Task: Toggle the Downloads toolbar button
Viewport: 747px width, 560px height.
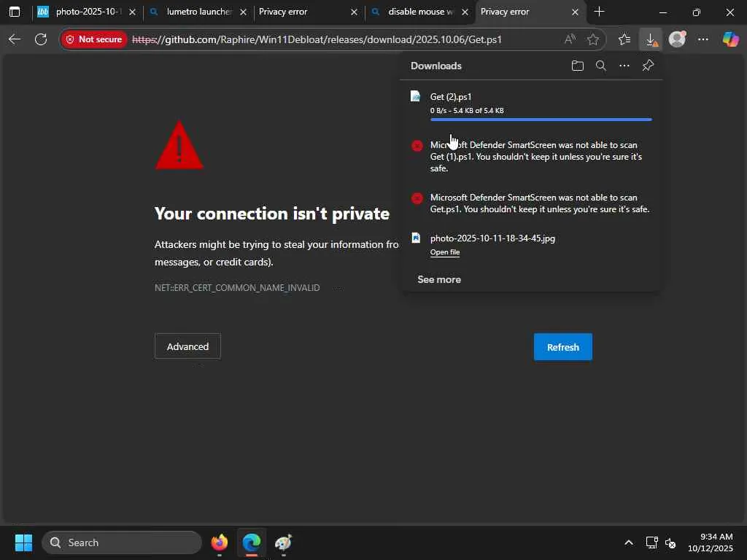Action: pos(651,39)
